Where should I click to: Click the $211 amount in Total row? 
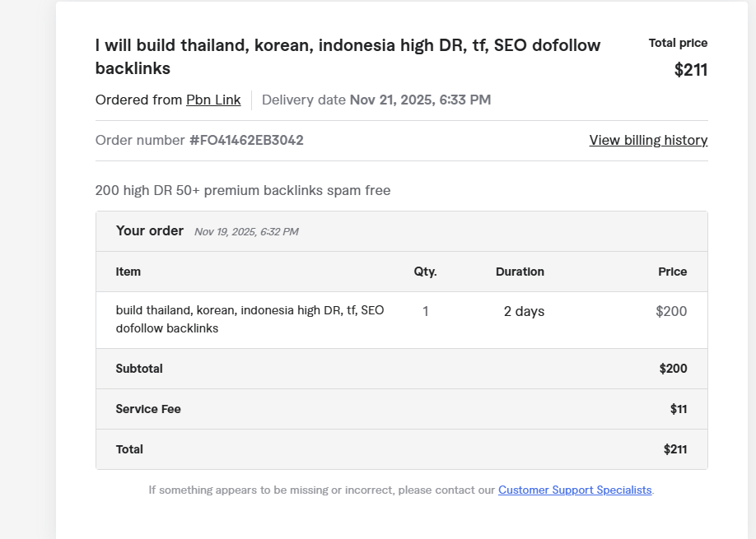(675, 449)
